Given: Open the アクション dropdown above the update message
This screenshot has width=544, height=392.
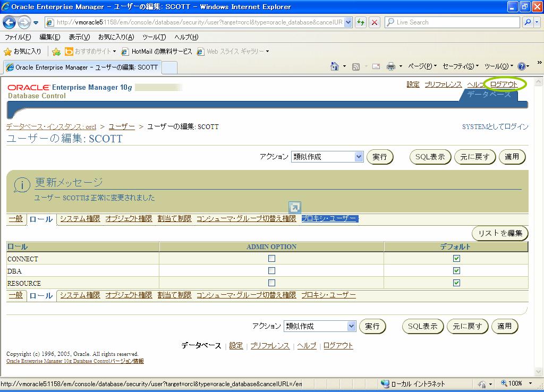Looking at the screenshot, I should tap(327, 157).
